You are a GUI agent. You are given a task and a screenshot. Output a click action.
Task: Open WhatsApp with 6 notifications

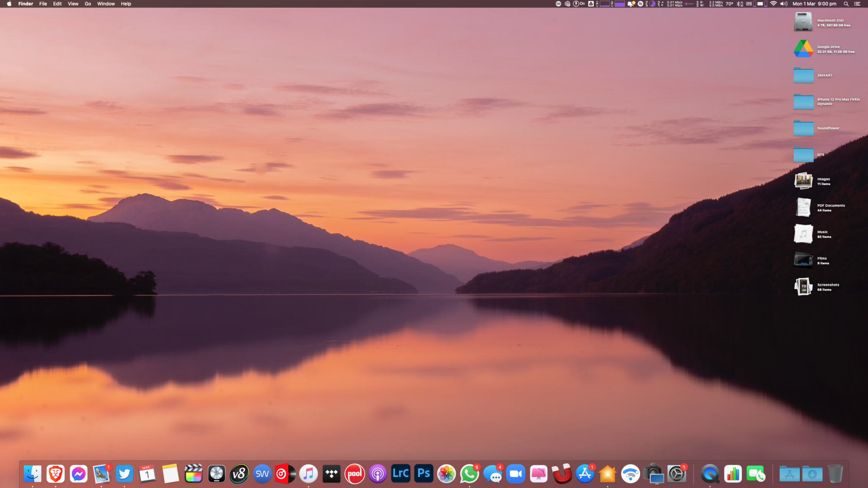point(469,474)
